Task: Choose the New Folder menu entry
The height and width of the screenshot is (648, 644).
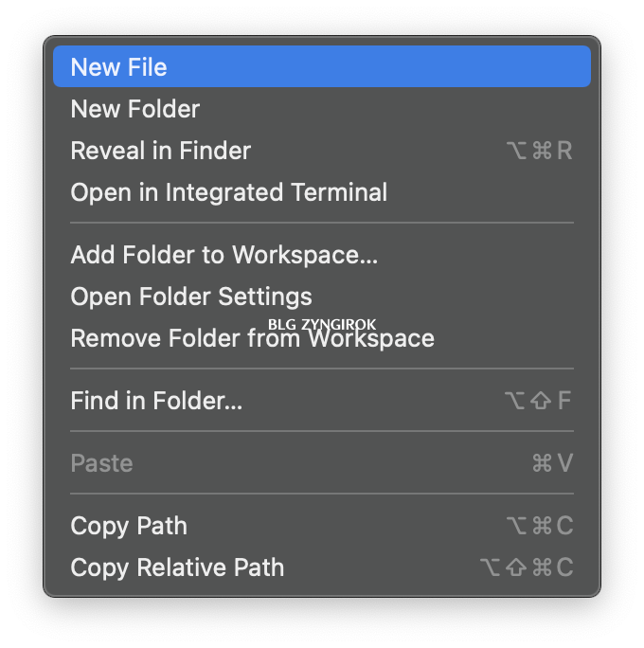Action: [x=322, y=109]
